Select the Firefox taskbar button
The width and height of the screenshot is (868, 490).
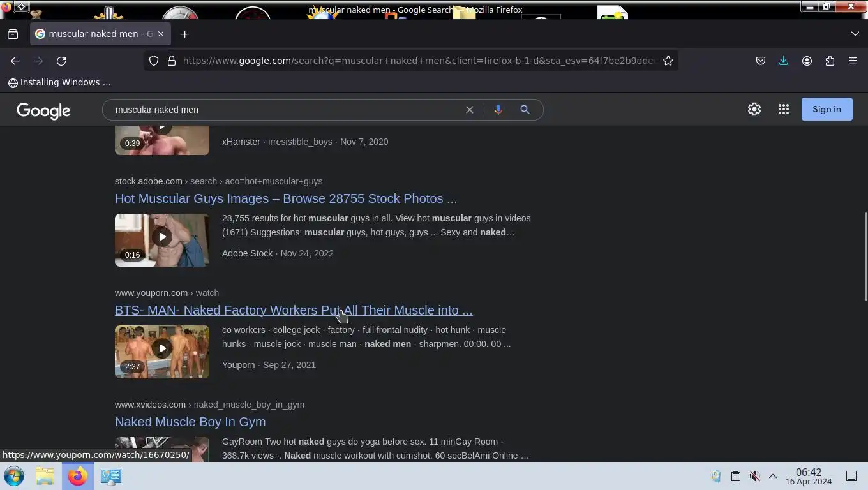pos(78,476)
